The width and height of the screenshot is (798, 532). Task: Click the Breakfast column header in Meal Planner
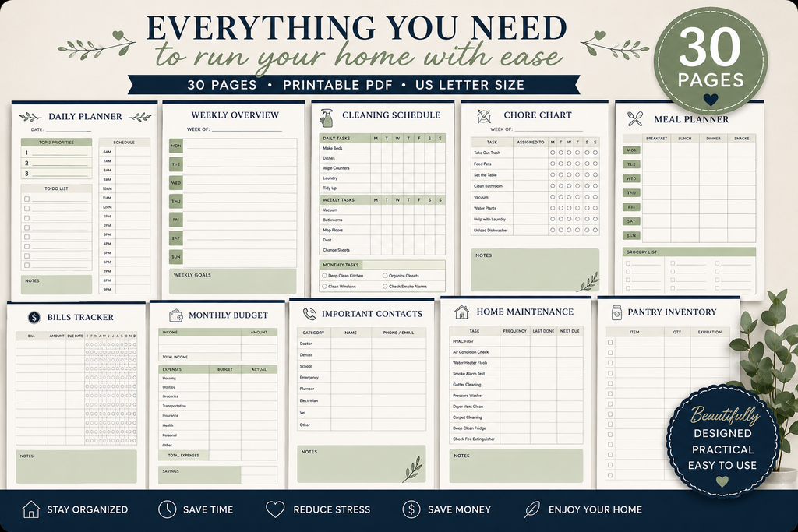tap(656, 139)
